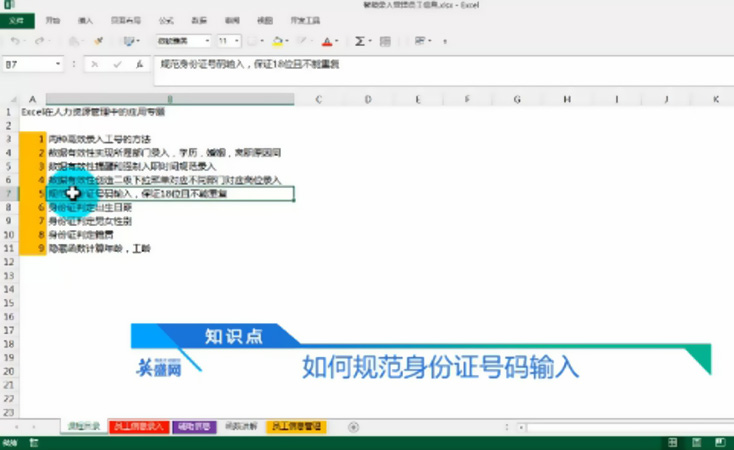Viewport: 734px width, 450px height.
Task: Click the fill color paint bucket icon
Action: 278,41
